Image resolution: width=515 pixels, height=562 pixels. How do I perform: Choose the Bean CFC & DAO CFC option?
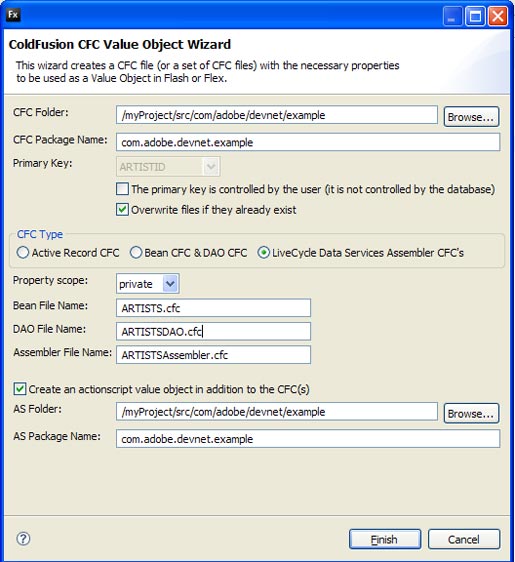(136, 253)
